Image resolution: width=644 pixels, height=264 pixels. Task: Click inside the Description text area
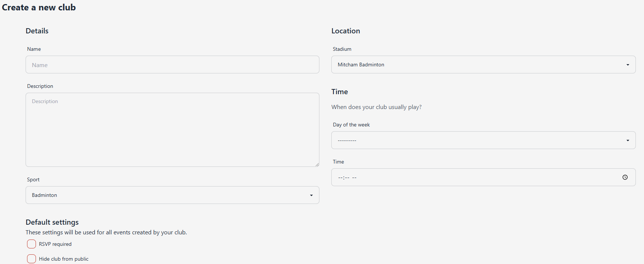coord(172,130)
